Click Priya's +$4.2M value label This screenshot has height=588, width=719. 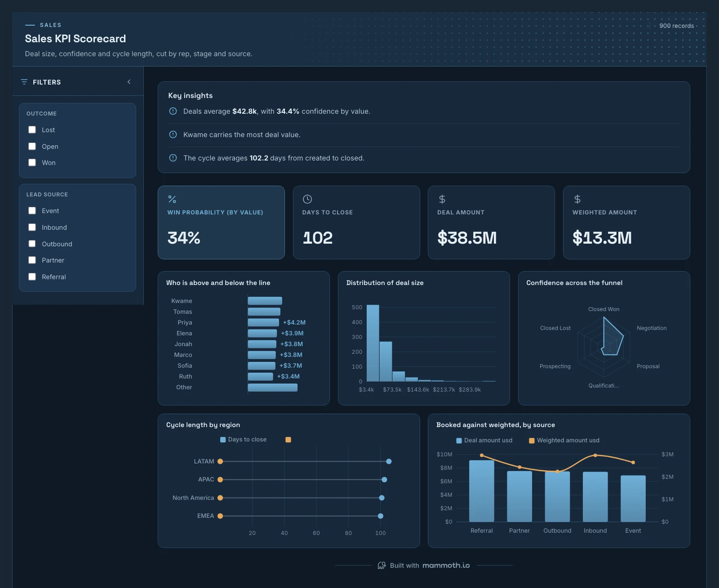coord(294,322)
